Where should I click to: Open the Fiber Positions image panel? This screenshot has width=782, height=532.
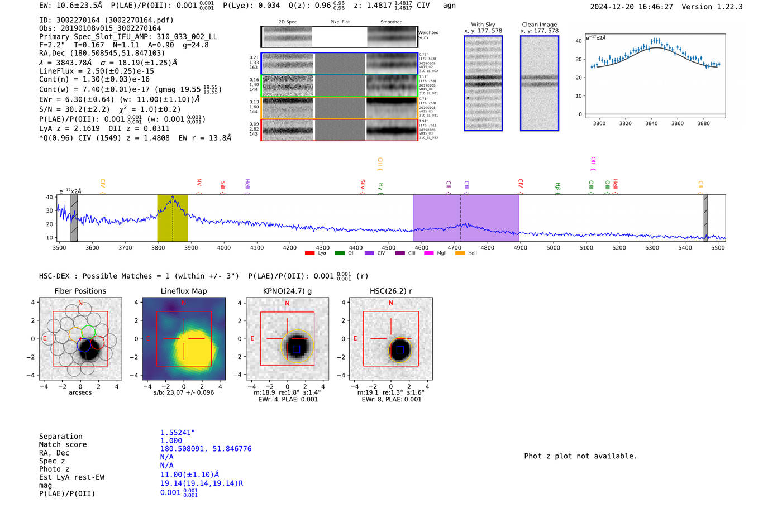80,339
